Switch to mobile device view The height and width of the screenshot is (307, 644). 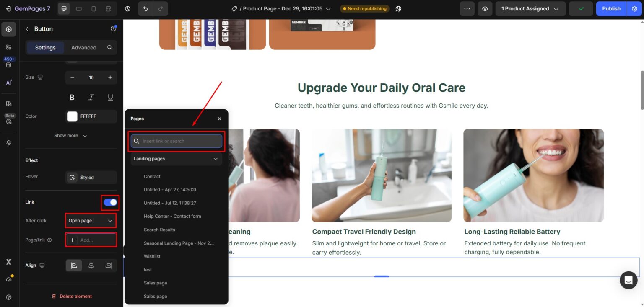tap(93, 8)
